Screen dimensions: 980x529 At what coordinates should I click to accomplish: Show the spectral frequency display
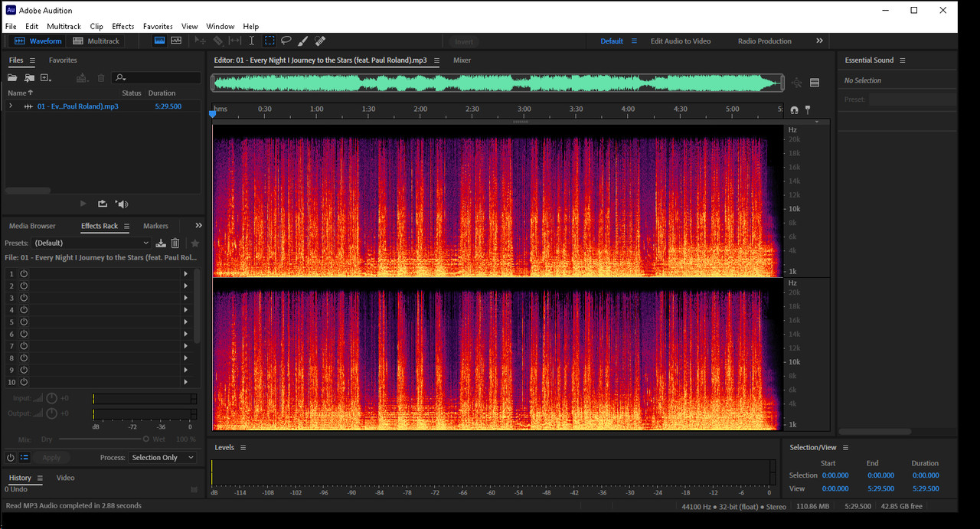[159, 41]
